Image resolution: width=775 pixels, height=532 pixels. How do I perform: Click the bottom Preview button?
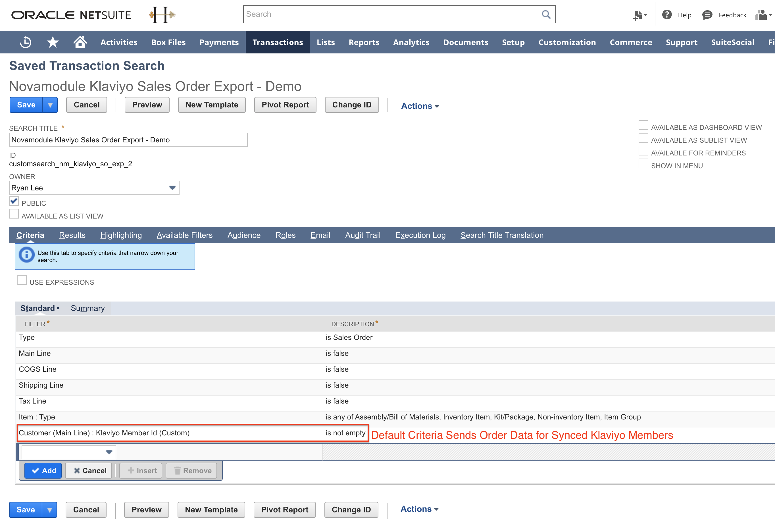pyautogui.click(x=146, y=510)
